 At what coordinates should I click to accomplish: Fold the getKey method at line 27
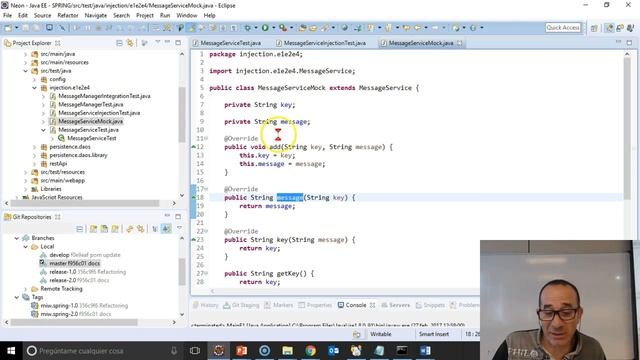(x=206, y=273)
